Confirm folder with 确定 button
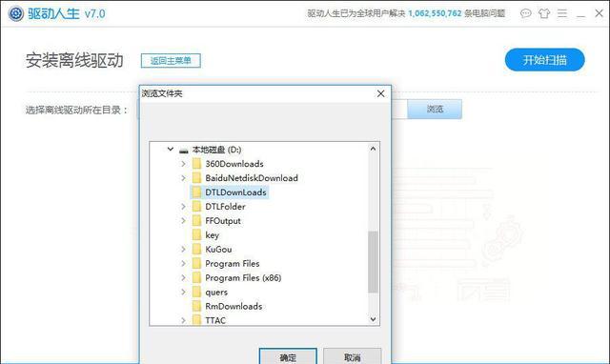Viewport: 610px width, 364px height. click(288, 356)
